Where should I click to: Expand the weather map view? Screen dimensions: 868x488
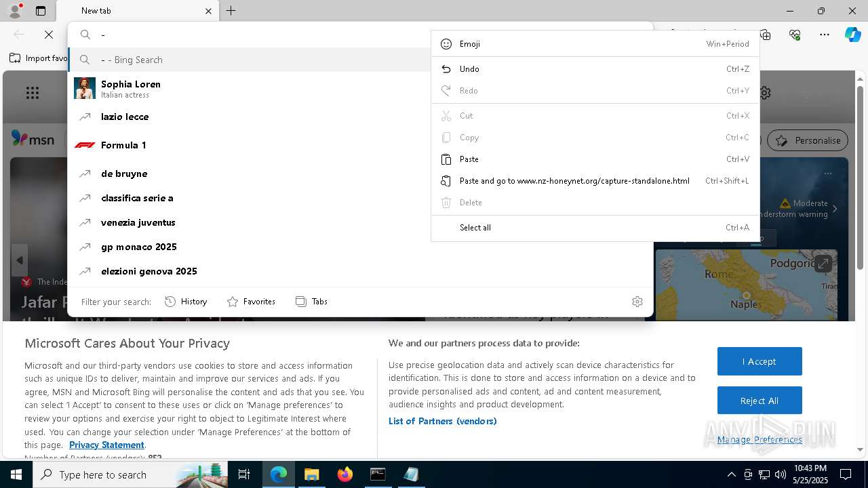(x=823, y=263)
